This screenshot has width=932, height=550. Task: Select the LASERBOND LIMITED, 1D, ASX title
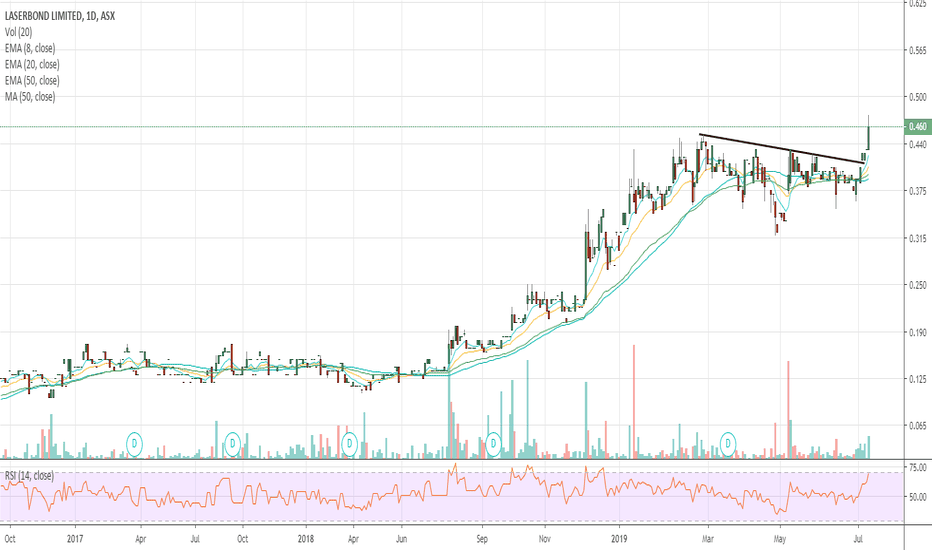60,16
